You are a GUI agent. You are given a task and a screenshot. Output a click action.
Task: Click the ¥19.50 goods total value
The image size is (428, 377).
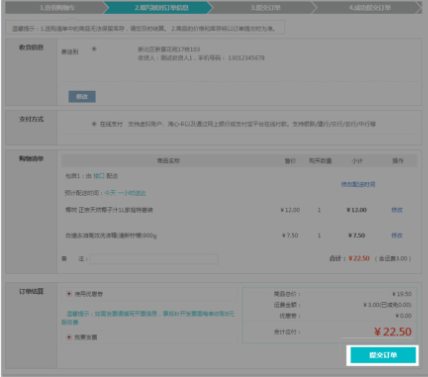coord(402,294)
